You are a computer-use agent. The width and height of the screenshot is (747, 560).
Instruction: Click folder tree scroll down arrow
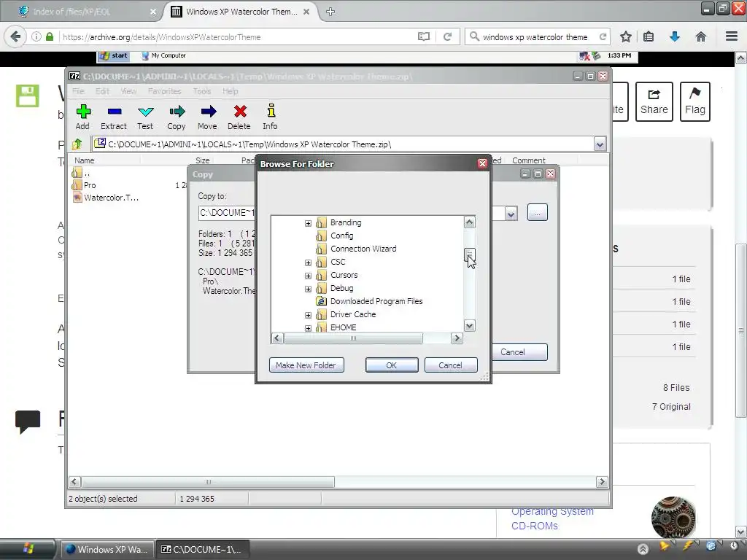coord(469,326)
